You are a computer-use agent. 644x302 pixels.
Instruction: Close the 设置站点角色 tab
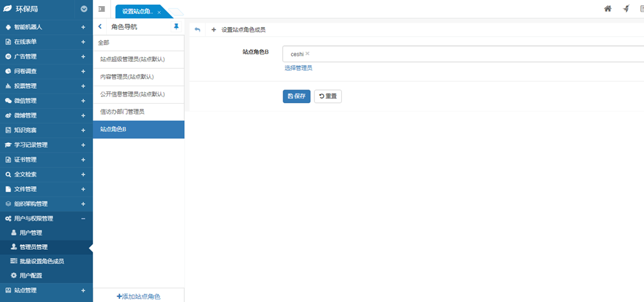pyautogui.click(x=159, y=12)
